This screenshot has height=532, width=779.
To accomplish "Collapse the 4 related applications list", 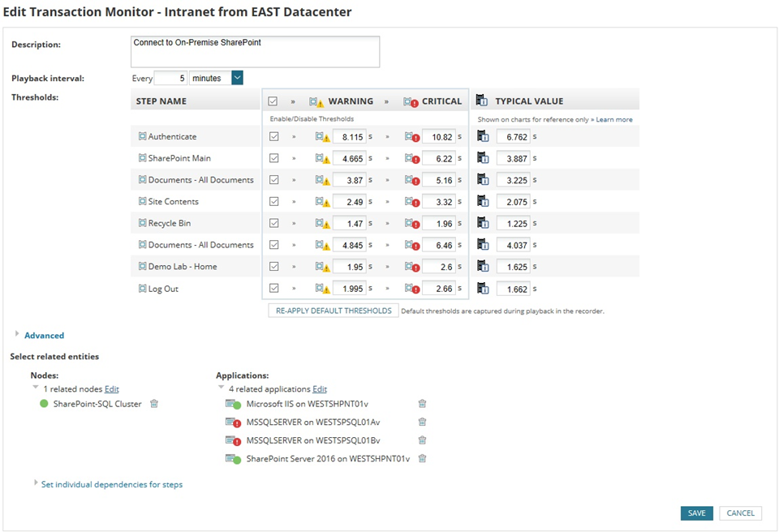I will point(221,387).
